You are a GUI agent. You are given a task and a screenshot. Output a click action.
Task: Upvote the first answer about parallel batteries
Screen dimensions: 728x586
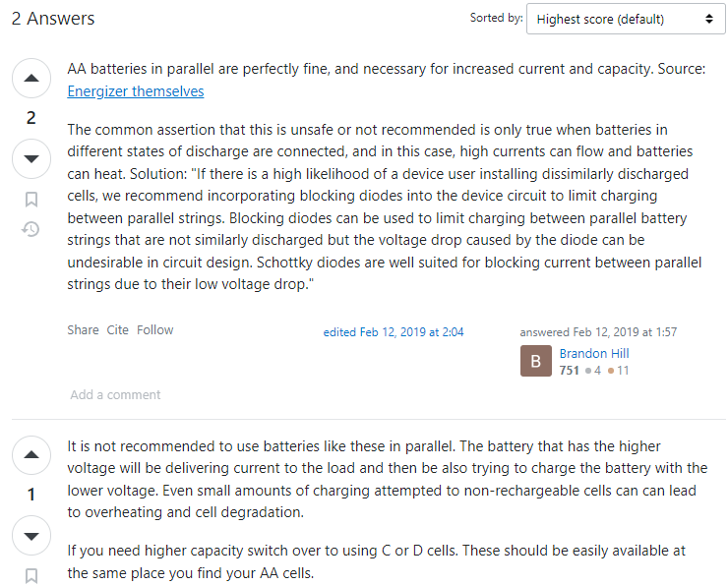point(31,78)
